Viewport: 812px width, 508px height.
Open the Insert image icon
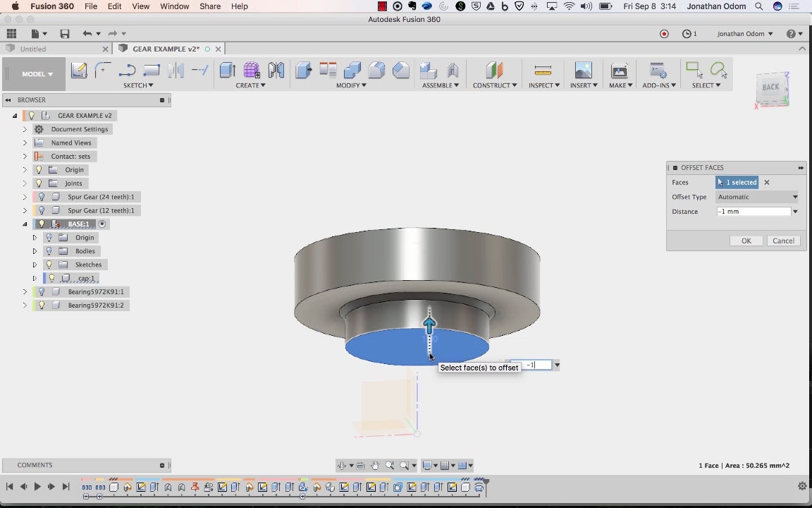tap(583, 70)
